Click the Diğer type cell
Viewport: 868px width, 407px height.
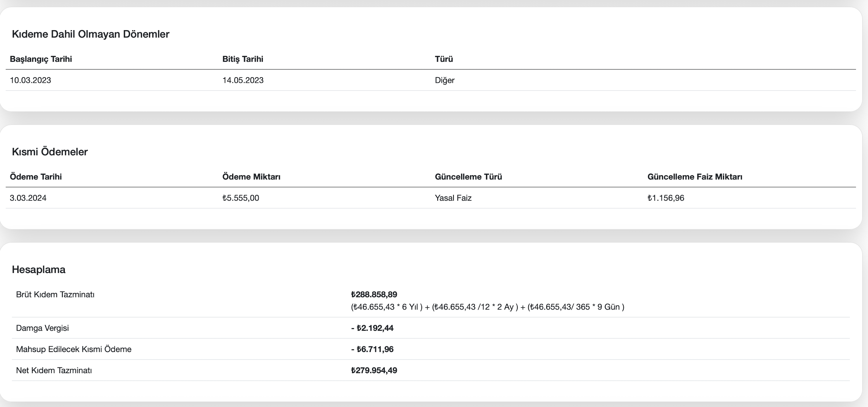(444, 80)
